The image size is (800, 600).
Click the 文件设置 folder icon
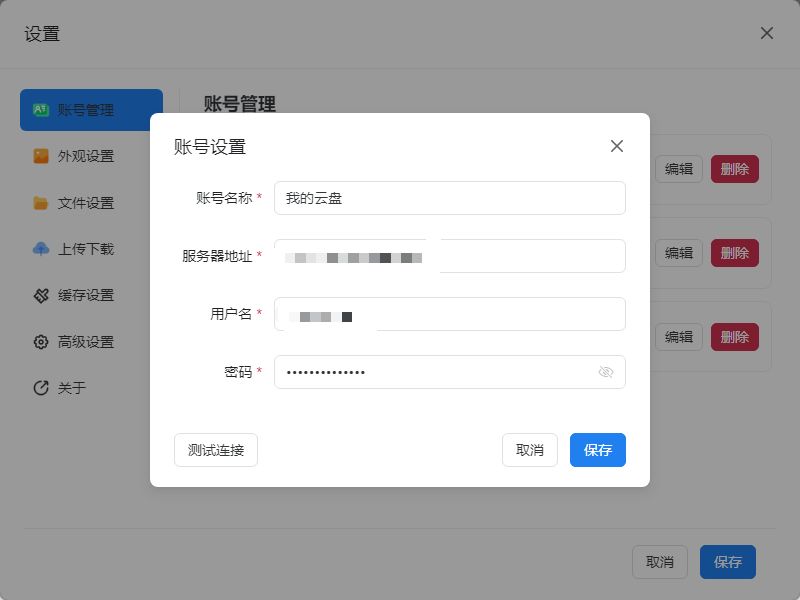tap(41, 203)
